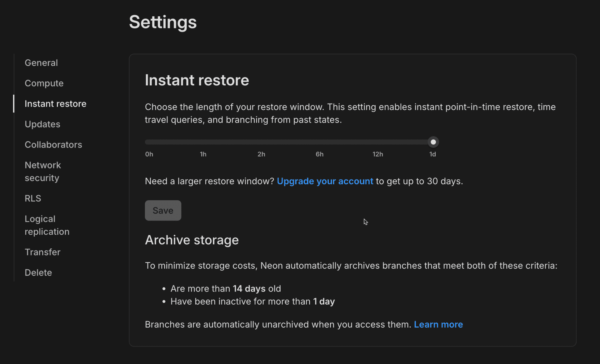Pick the 6h restore window option

click(319, 142)
